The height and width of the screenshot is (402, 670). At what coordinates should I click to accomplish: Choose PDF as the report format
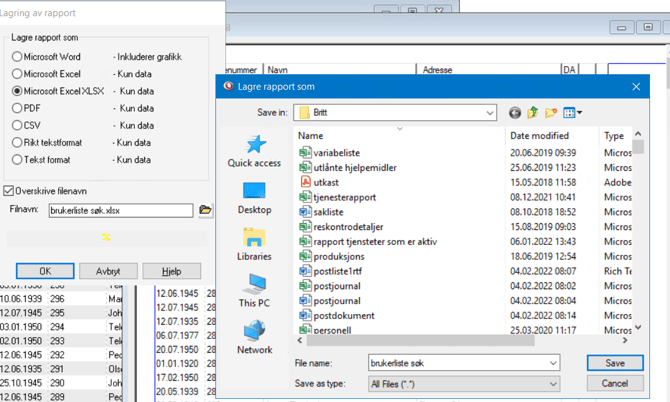pyautogui.click(x=17, y=108)
